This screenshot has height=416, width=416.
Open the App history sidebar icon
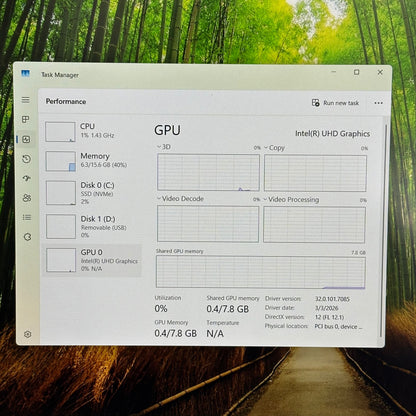[27, 159]
